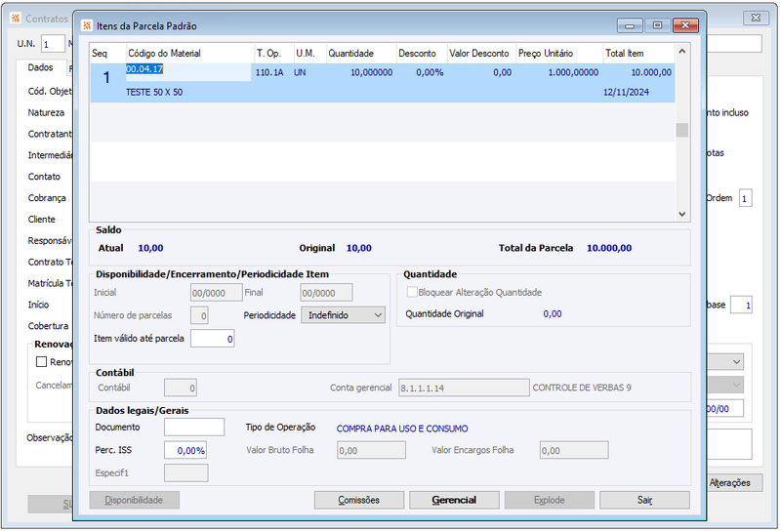Click the T. Op. column header
Screen dimensions: 781x532
[x=274, y=54]
